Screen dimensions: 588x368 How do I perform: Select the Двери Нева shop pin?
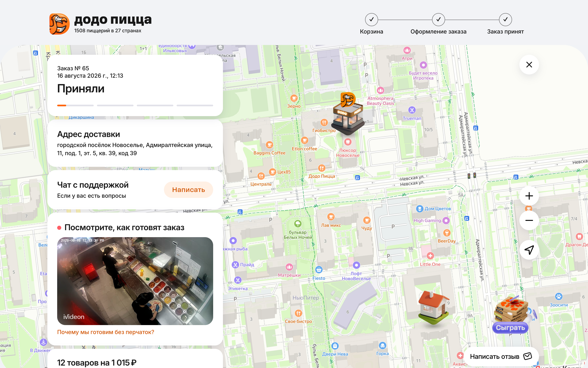(335, 346)
